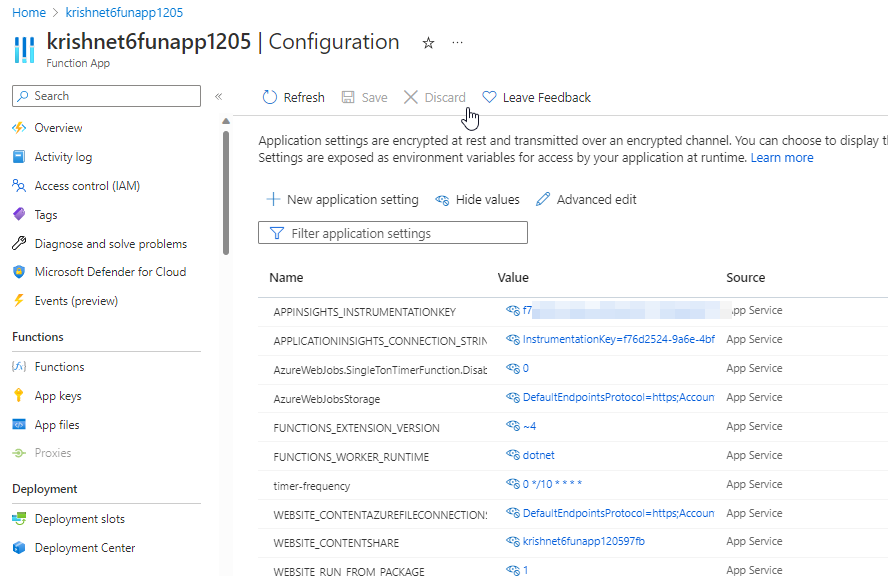Screen dimensions: 888x576
Task: Open Advanced edit
Action: [x=586, y=199]
